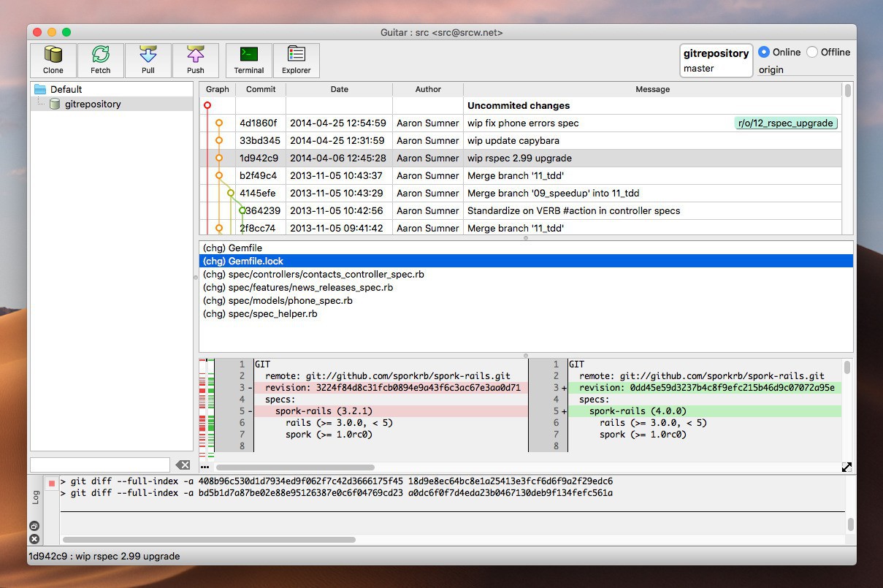Image resolution: width=883 pixels, height=588 pixels.
Task: Select gitrepository in the repository tree
Action: tap(92, 104)
